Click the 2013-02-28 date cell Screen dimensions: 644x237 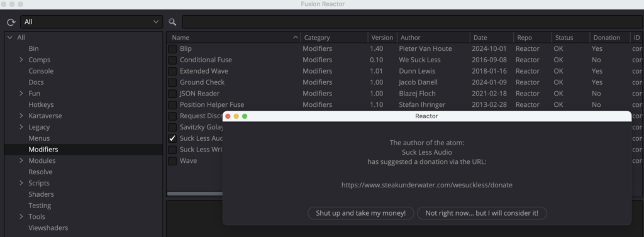(x=489, y=105)
